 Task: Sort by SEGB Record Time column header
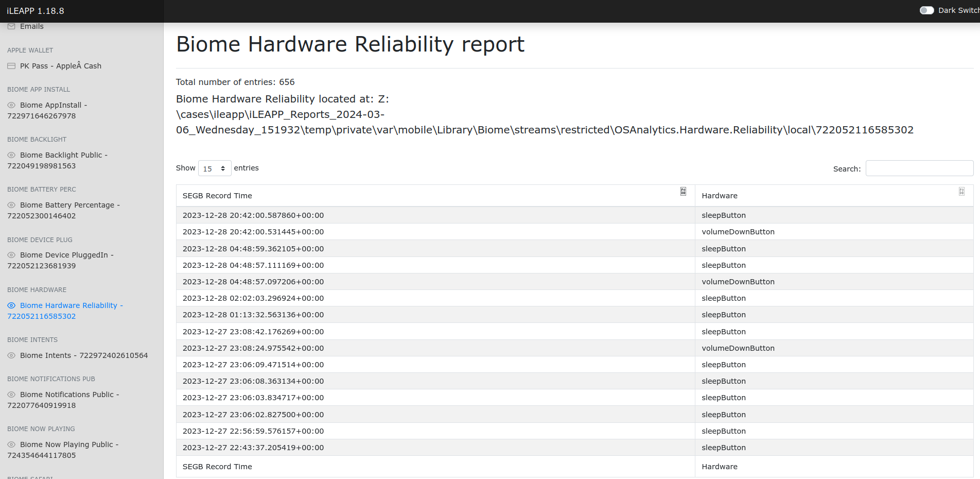(435, 196)
